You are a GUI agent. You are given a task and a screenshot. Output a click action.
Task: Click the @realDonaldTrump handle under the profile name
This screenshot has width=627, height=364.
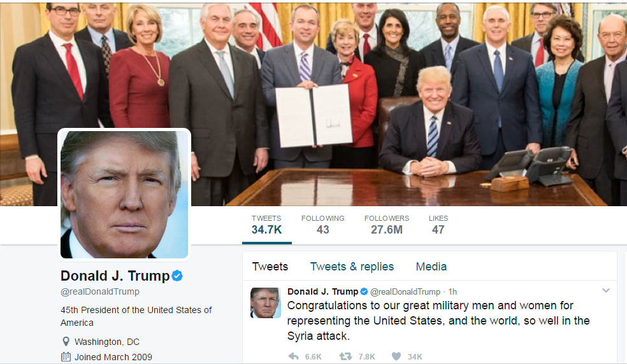click(x=100, y=291)
